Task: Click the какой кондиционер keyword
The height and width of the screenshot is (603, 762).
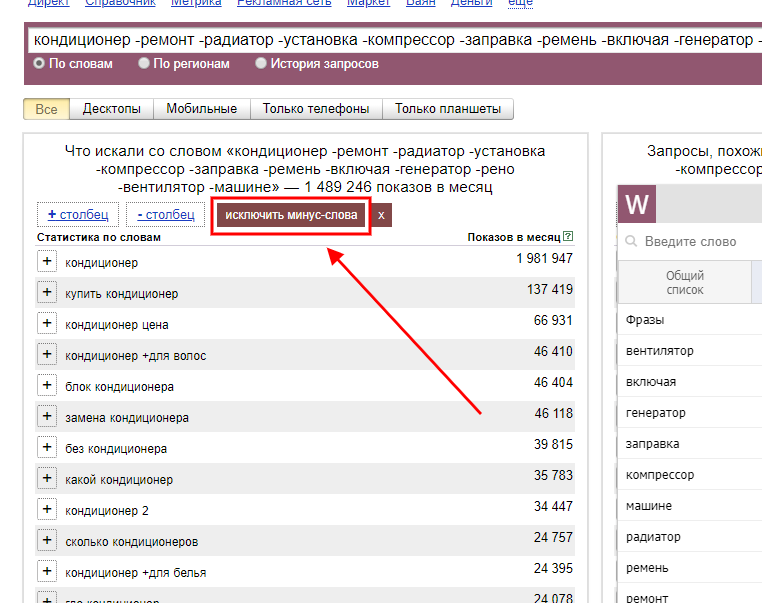Action: (x=119, y=480)
